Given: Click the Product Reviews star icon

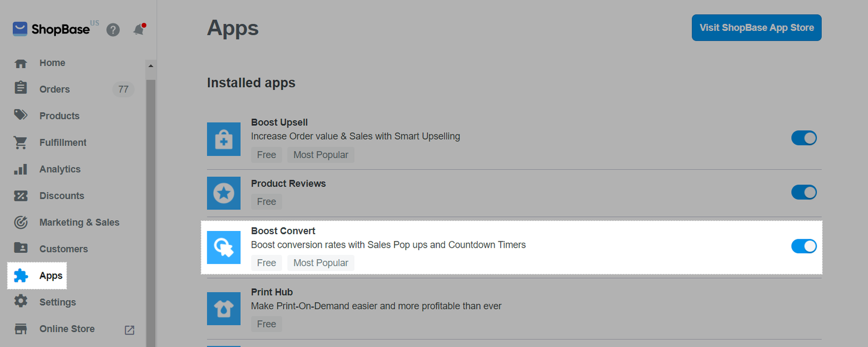Looking at the screenshot, I should coord(224,193).
